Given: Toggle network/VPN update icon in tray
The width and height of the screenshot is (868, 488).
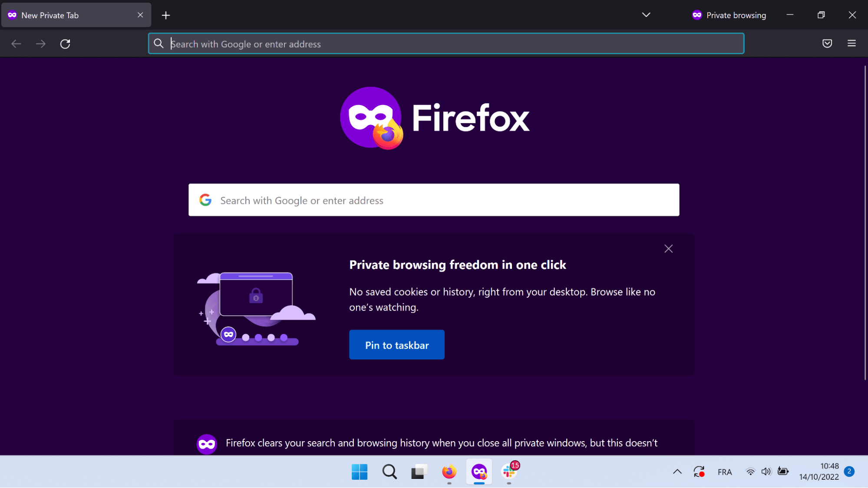Looking at the screenshot, I should pos(699,472).
